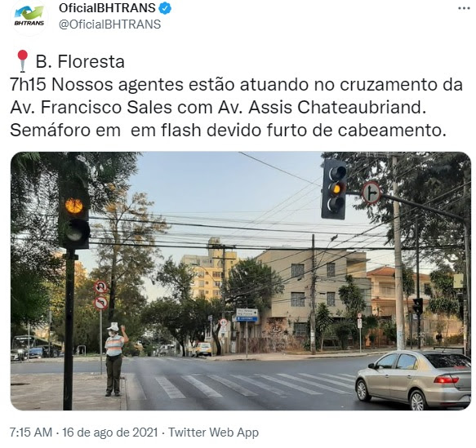Open the @OficialBHTRANS handle link

pyautogui.click(x=109, y=24)
